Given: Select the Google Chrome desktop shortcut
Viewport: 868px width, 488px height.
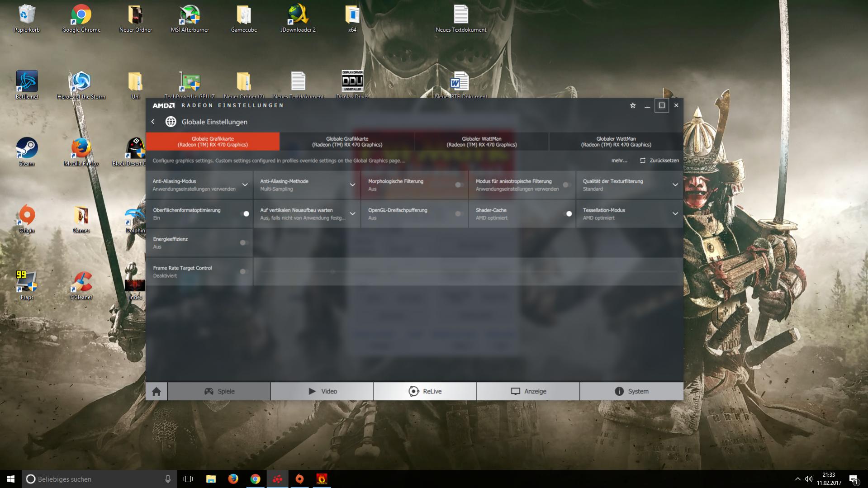Looking at the screenshot, I should (81, 19).
